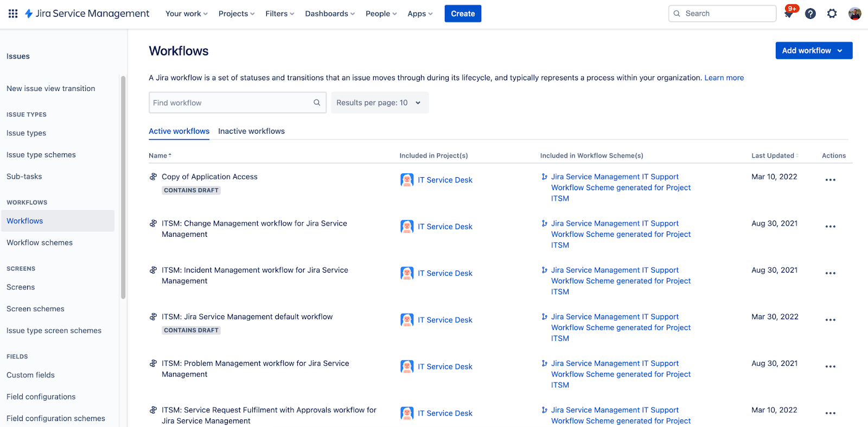Open actions menu for ITSM Incident Management workflow
Image resolution: width=868 pixels, height=427 pixels.
pos(831,273)
